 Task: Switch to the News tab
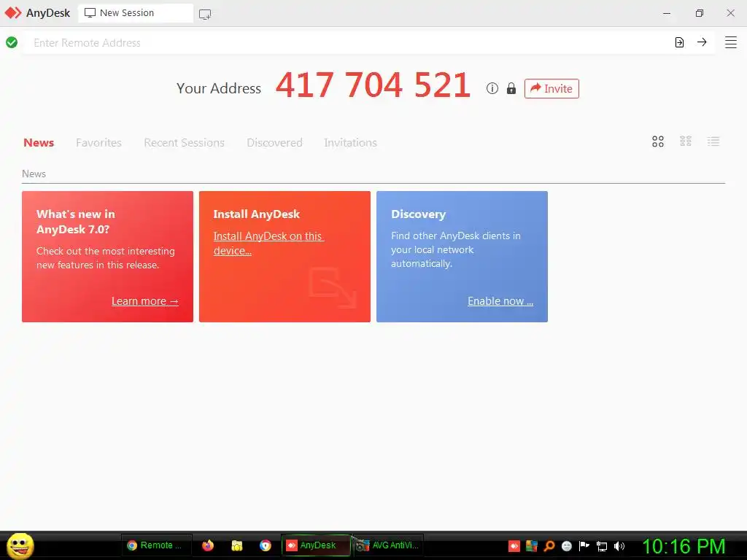click(39, 142)
